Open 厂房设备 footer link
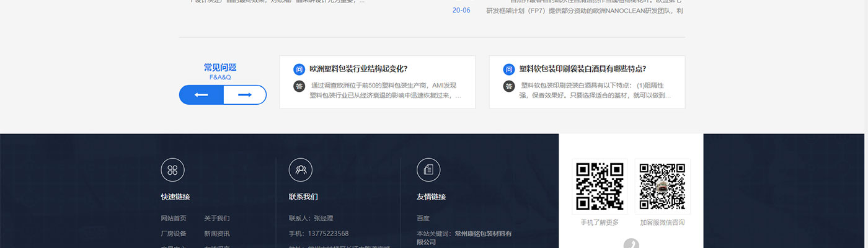The width and height of the screenshot is (868, 248). [x=174, y=234]
